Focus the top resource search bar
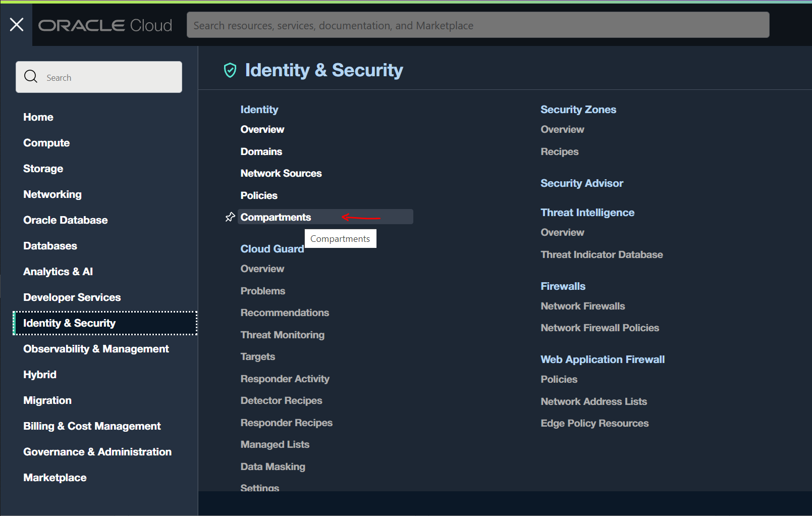Viewport: 812px width, 516px height. (x=478, y=25)
